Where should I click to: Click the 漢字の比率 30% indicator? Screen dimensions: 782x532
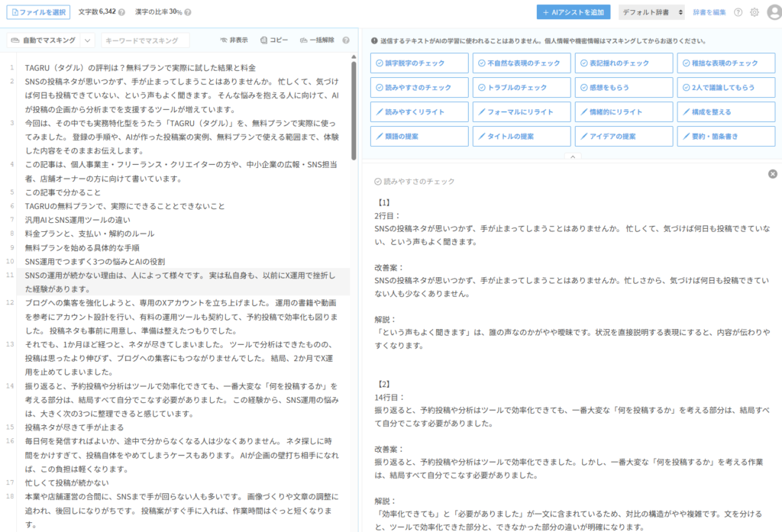click(159, 12)
